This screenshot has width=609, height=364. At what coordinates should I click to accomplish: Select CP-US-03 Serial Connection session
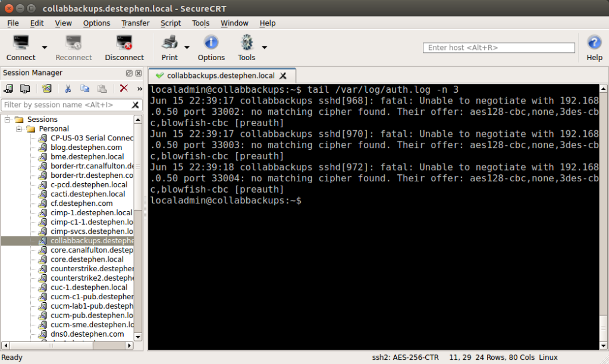pyautogui.click(x=92, y=138)
